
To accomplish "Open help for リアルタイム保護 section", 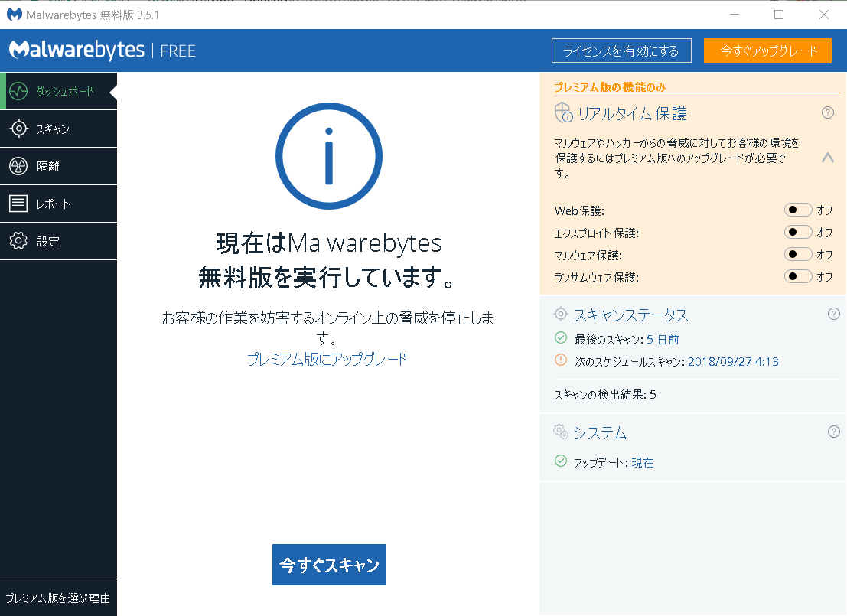I will point(828,112).
